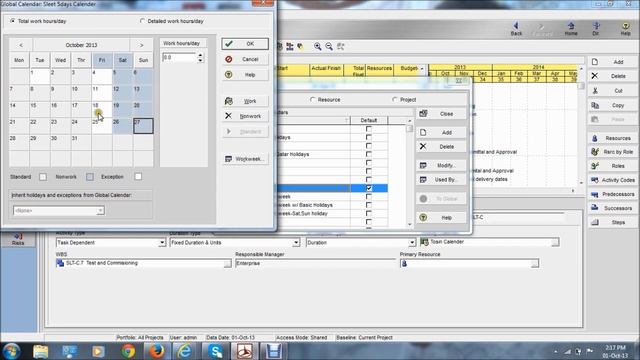The width and height of the screenshot is (640, 360).
Task: Open the Roles command
Action: click(x=612, y=166)
